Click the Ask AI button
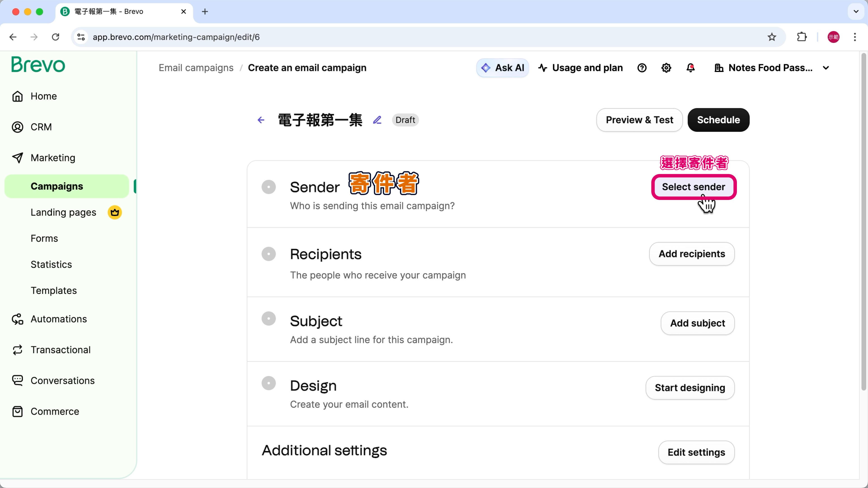868x488 pixels. pos(502,68)
